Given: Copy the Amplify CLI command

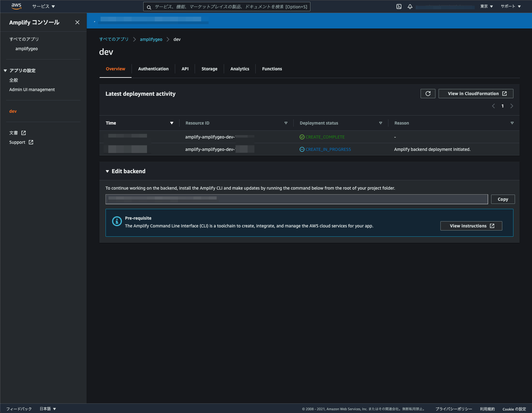Looking at the screenshot, I should [503, 199].
